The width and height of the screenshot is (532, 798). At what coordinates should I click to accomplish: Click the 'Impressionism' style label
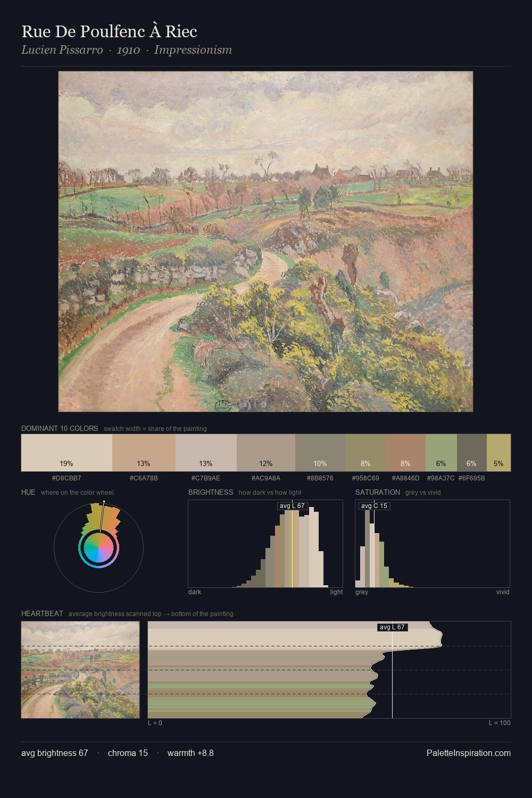(193, 50)
